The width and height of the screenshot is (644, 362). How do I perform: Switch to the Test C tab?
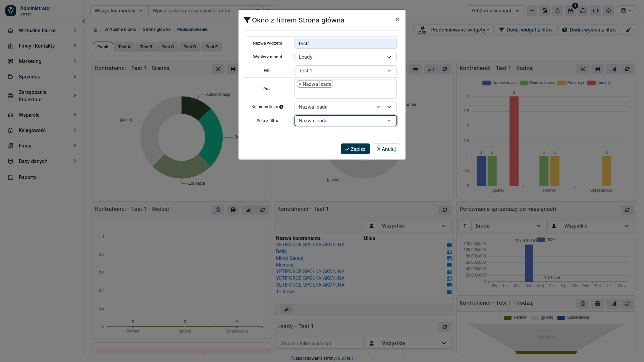[168, 47]
